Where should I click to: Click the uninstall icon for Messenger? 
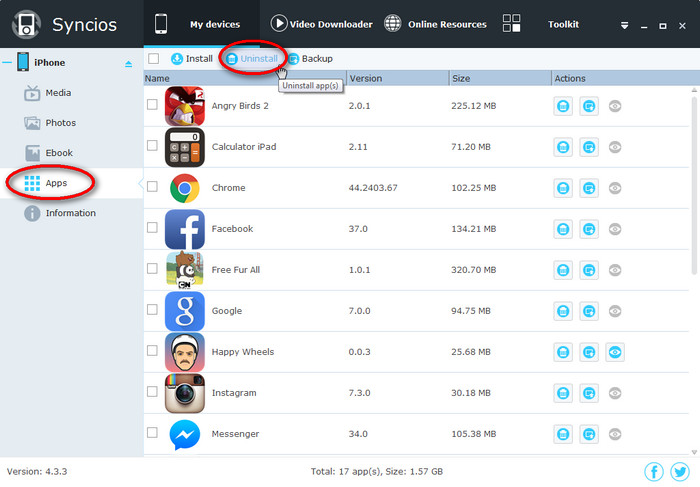click(563, 434)
